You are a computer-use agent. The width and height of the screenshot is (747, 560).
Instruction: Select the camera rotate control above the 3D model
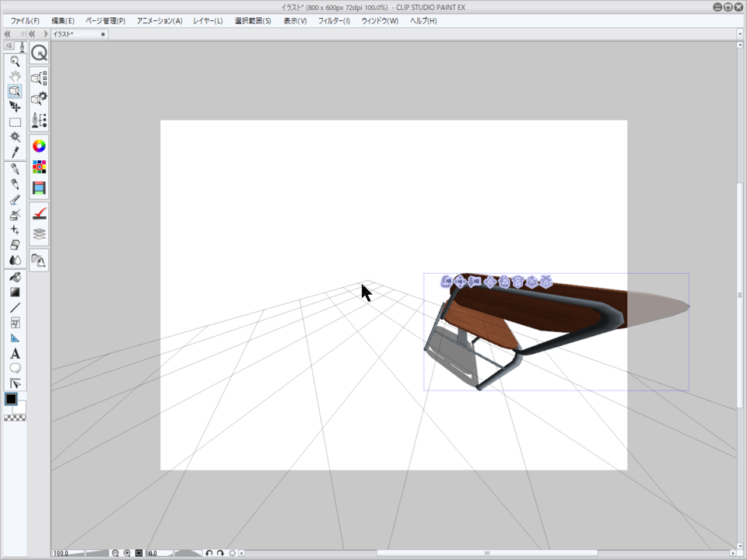[x=447, y=282]
